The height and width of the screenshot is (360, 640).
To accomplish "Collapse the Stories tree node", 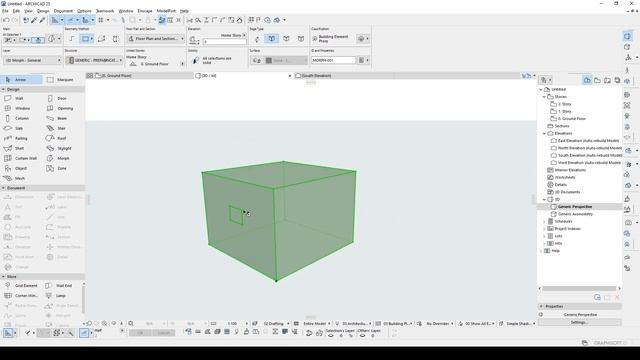I will [x=544, y=97].
